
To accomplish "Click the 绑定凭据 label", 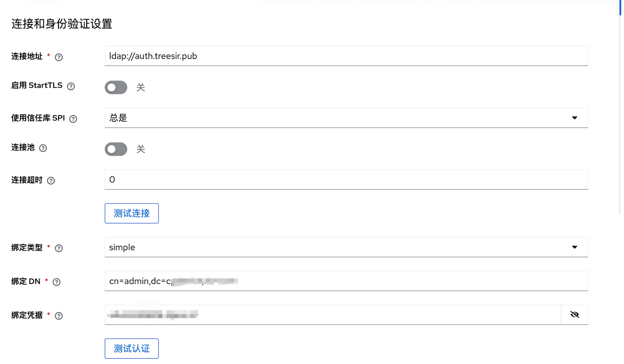I will [x=27, y=315].
